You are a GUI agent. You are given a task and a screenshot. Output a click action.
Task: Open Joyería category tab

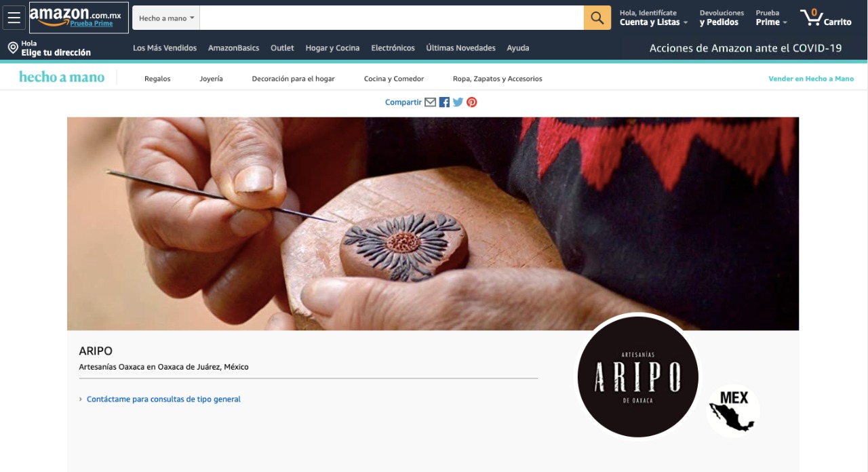211,79
